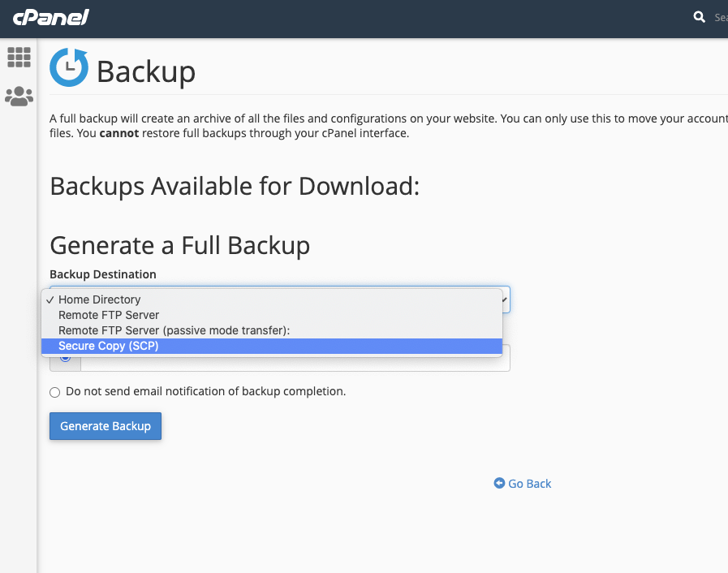Select Secure Copy (SCP) option

(272, 346)
